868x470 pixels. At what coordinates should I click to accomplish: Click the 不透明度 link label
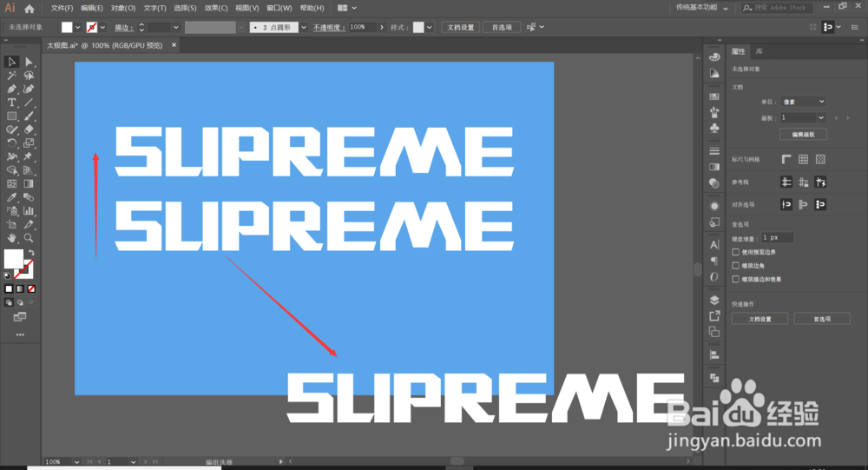(x=329, y=27)
